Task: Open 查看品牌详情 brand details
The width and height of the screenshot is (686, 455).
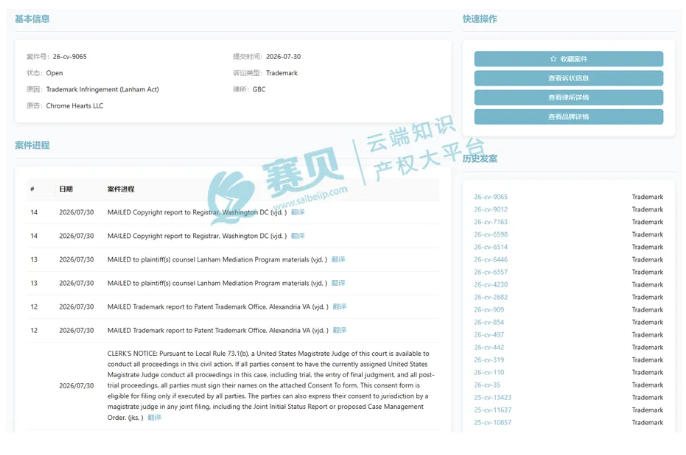Action: [x=568, y=117]
